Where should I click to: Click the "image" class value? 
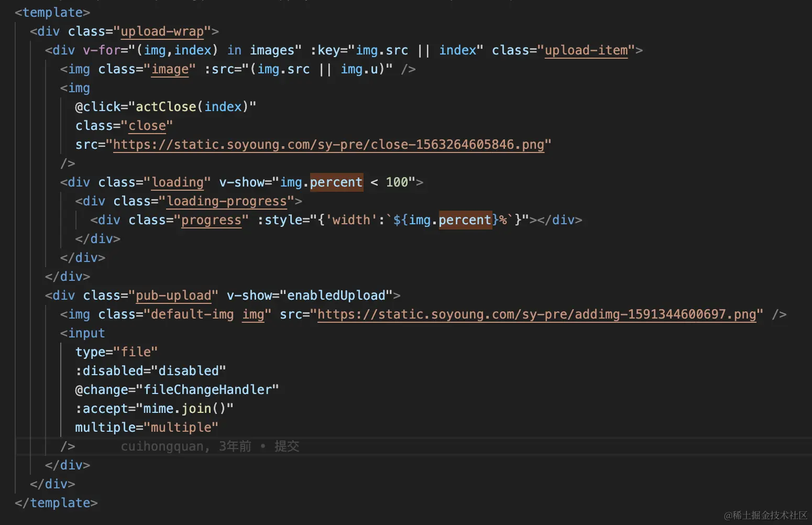coord(170,69)
